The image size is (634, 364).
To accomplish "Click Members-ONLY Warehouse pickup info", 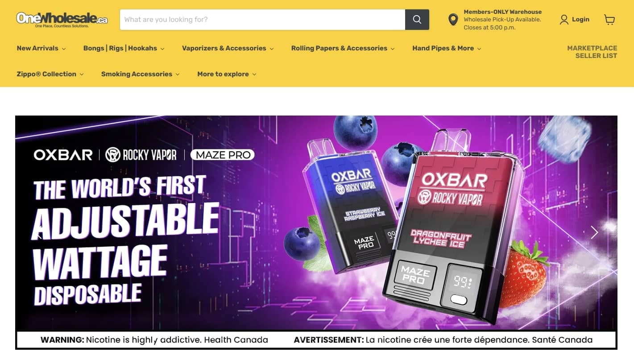I will click(x=502, y=20).
